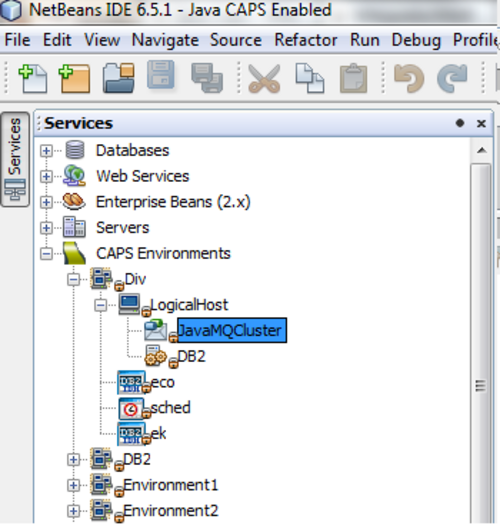Click the vertical scrollbar thumb of the Services tree

(x=481, y=344)
